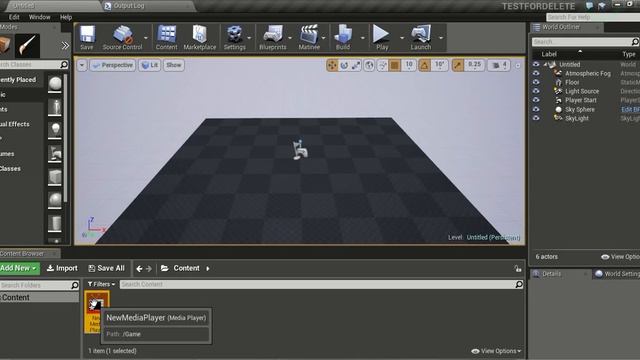Hide Light Source with eye icon
This screenshot has height=360, width=640.
click(x=536, y=91)
